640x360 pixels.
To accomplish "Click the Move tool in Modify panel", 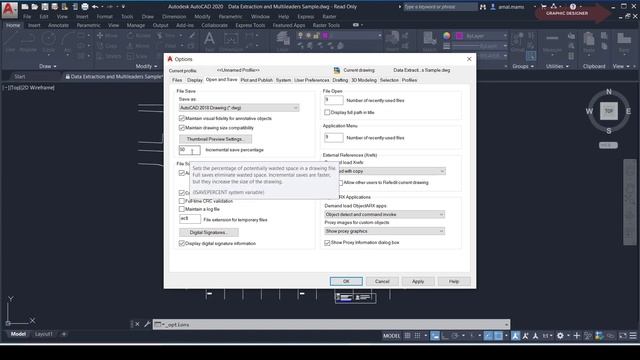I will 107,36.
